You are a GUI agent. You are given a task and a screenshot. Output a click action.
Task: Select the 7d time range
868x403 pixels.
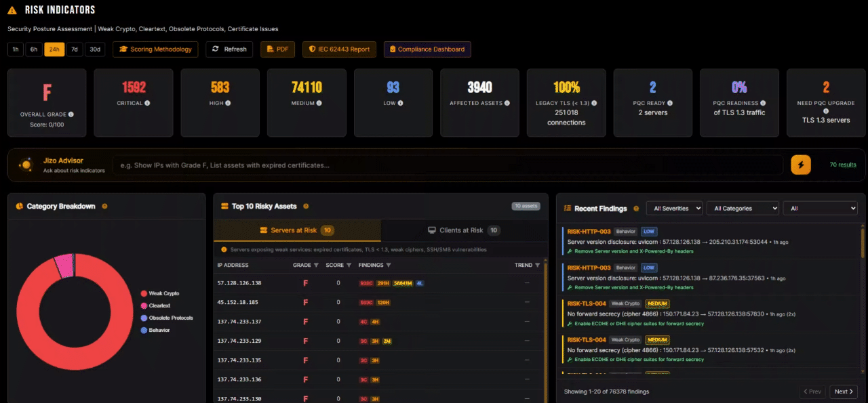(x=75, y=49)
